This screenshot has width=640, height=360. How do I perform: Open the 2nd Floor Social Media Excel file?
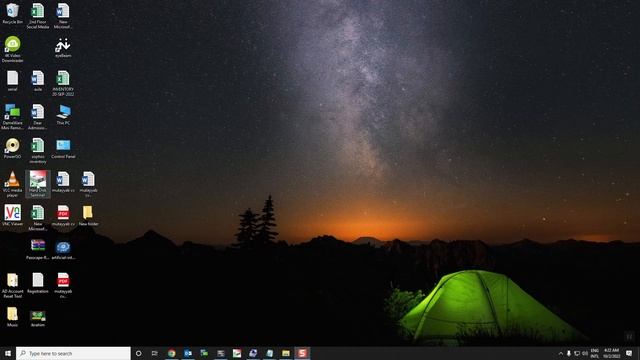point(38,16)
